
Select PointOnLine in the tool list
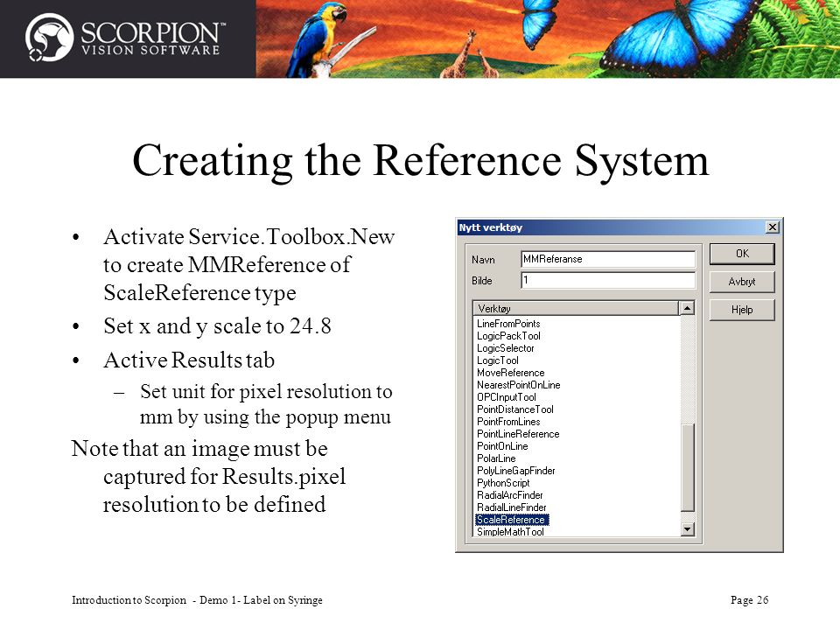pos(502,447)
